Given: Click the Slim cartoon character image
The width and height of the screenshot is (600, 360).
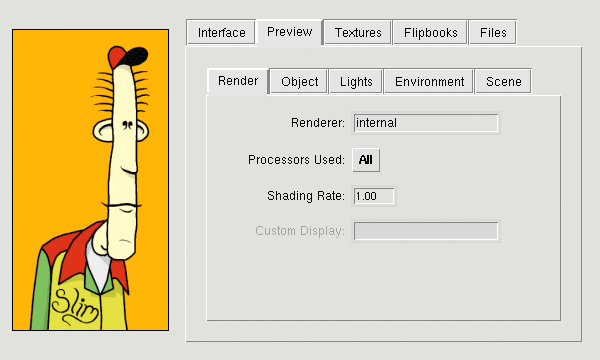Looking at the screenshot, I should pos(90,180).
